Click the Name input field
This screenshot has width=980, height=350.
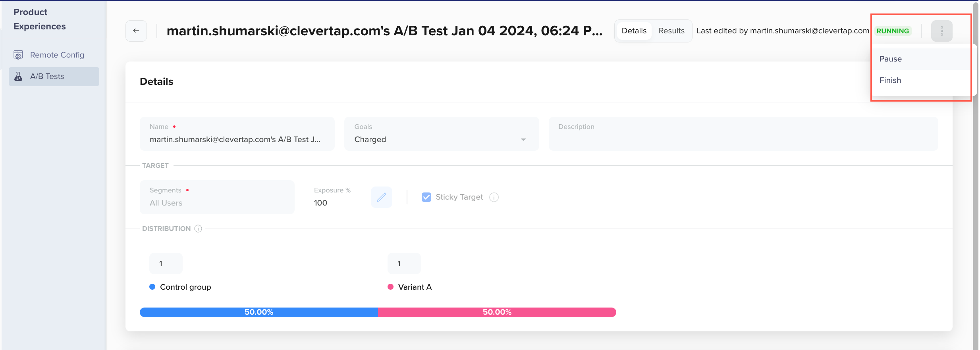237,134
